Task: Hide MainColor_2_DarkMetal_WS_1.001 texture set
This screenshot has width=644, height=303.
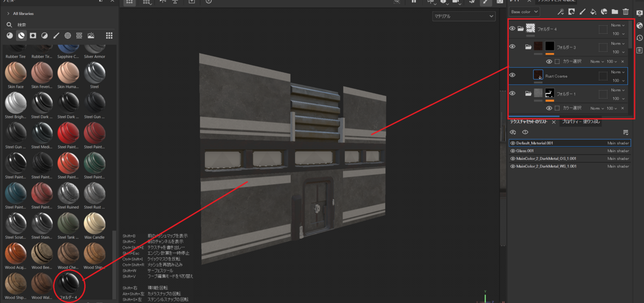Action: tap(513, 166)
